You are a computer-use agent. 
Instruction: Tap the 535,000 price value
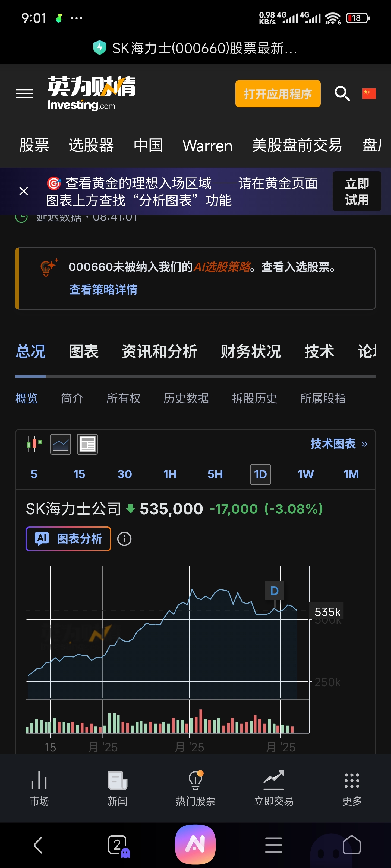point(171,509)
